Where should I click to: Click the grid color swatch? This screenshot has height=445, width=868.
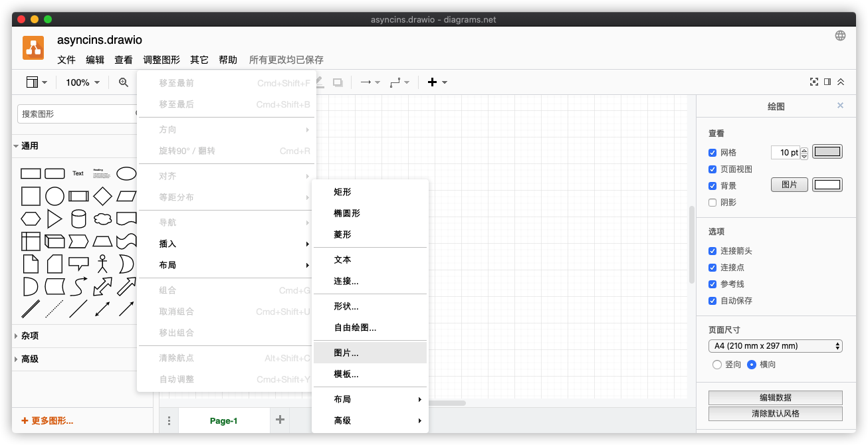coord(827,152)
